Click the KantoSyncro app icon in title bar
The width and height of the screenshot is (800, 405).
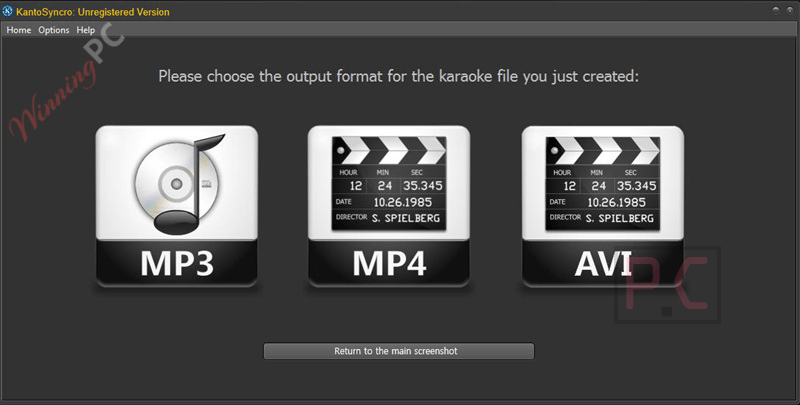[x=8, y=11]
